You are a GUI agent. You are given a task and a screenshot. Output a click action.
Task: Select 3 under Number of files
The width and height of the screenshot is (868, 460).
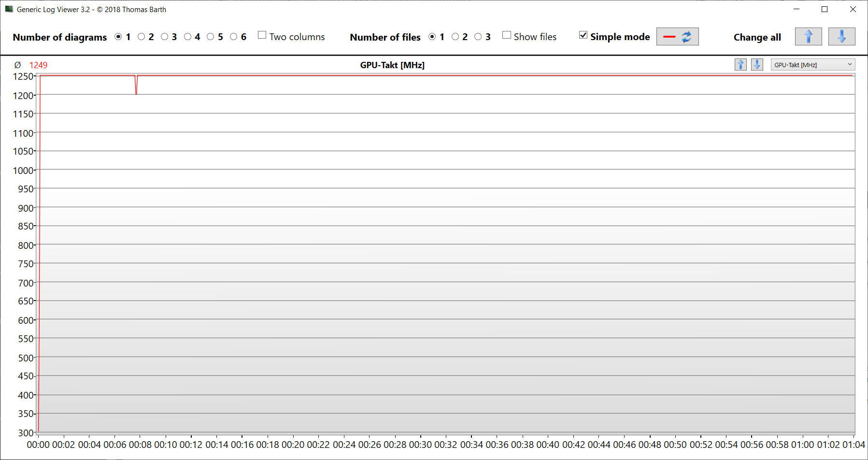click(478, 37)
